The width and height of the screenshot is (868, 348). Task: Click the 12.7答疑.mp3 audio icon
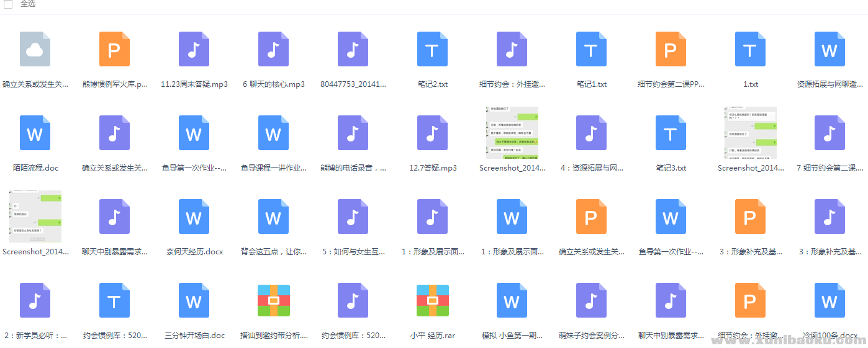[432, 133]
